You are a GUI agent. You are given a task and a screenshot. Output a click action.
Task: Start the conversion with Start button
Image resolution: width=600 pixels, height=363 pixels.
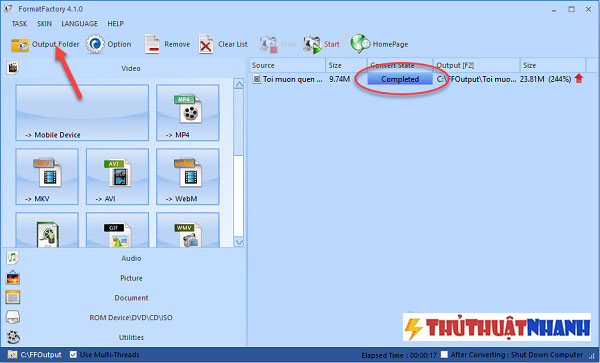click(x=321, y=44)
